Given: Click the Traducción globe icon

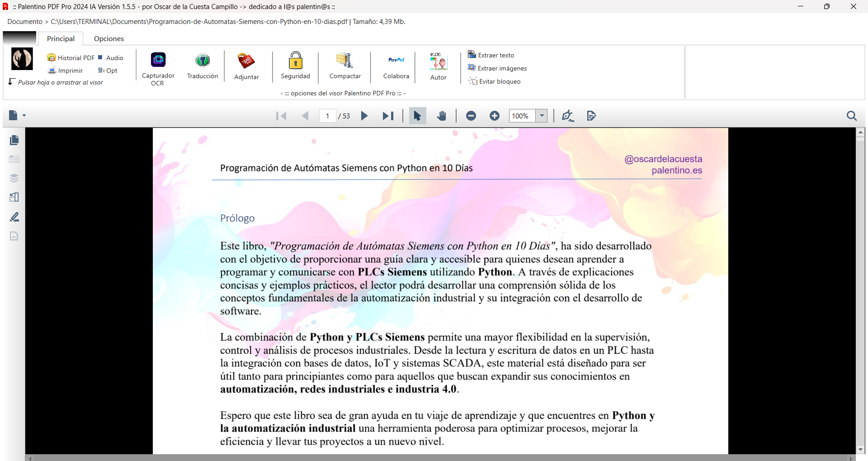Looking at the screenshot, I should (x=203, y=60).
